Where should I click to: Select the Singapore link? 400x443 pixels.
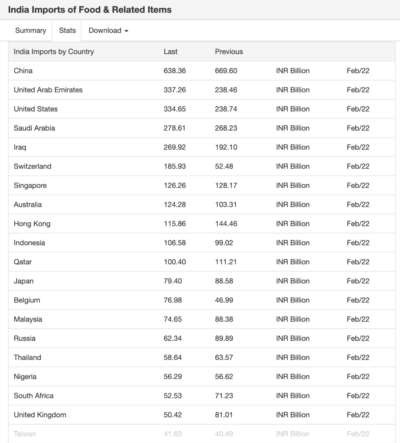[x=30, y=186]
